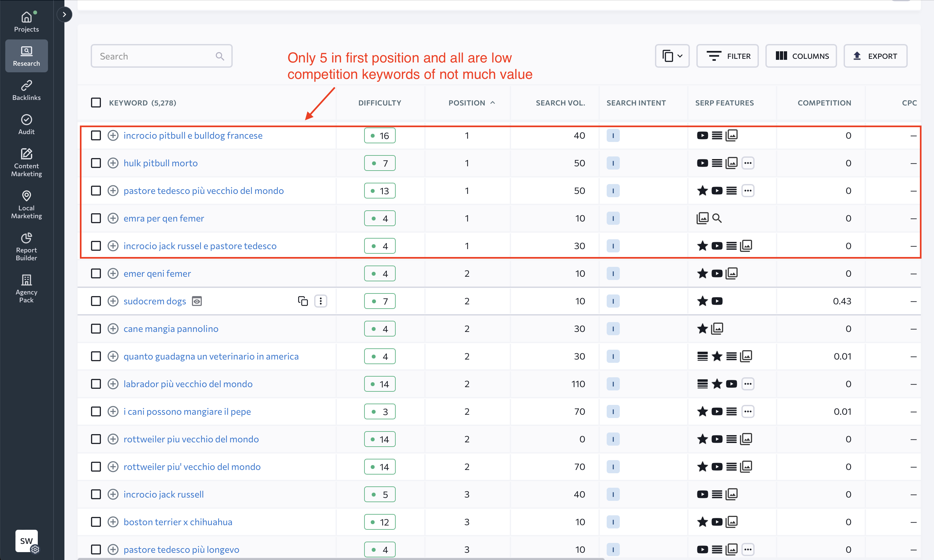Image resolution: width=934 pixels, height=560 pixels.
Task: Check 'quanto guadagna un veterinario in america' row
Action: 96,356
